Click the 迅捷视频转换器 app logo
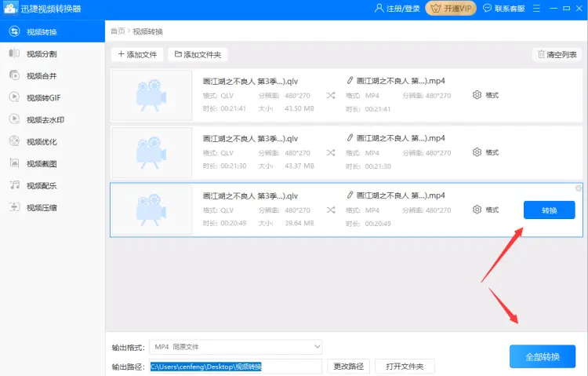Image resolution: width=588 pixels, height=376 pixels. (x=10, y=8)
